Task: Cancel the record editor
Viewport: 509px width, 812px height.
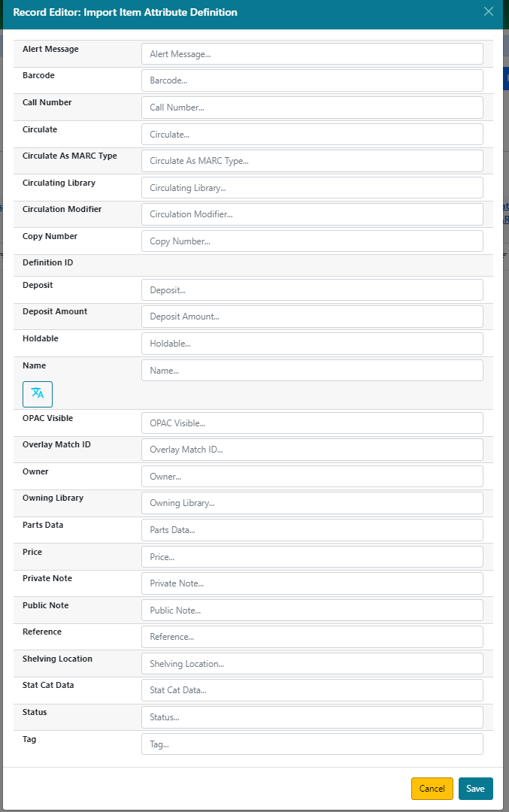Action: (432, 789)
